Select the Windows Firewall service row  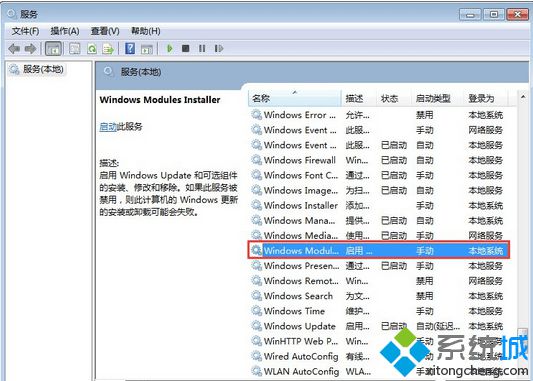tap(379, 160)
